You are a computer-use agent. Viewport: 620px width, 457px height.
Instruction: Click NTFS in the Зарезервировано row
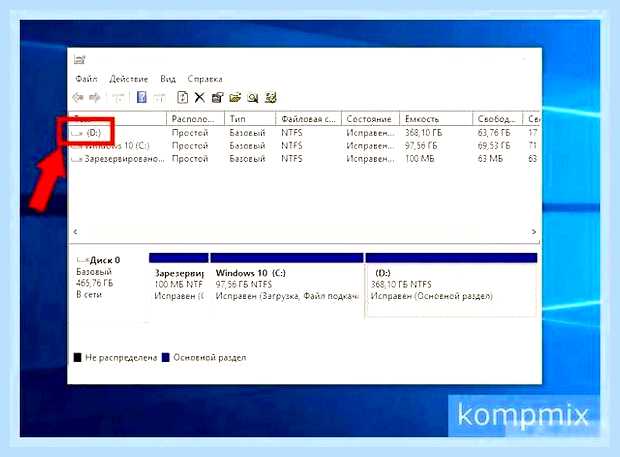pyautogui.click(x=292, y=159)
